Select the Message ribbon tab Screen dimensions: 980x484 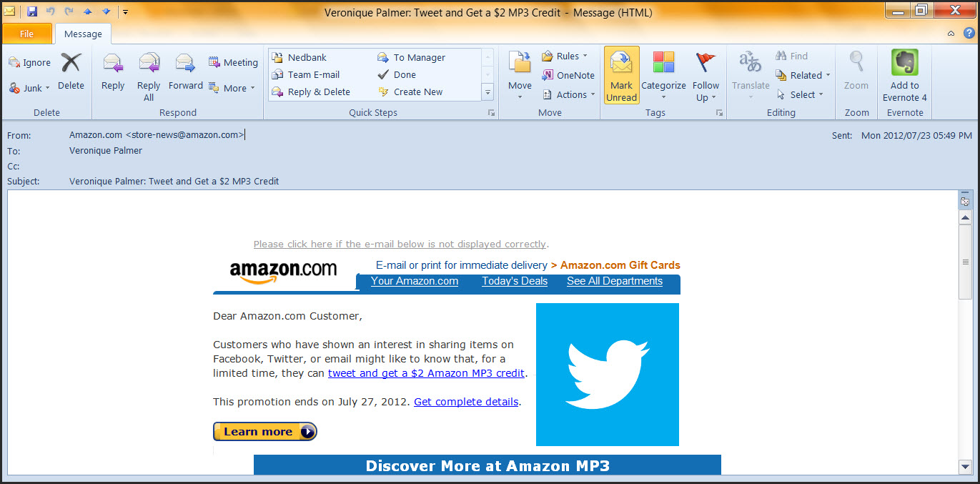pos(83,34)
